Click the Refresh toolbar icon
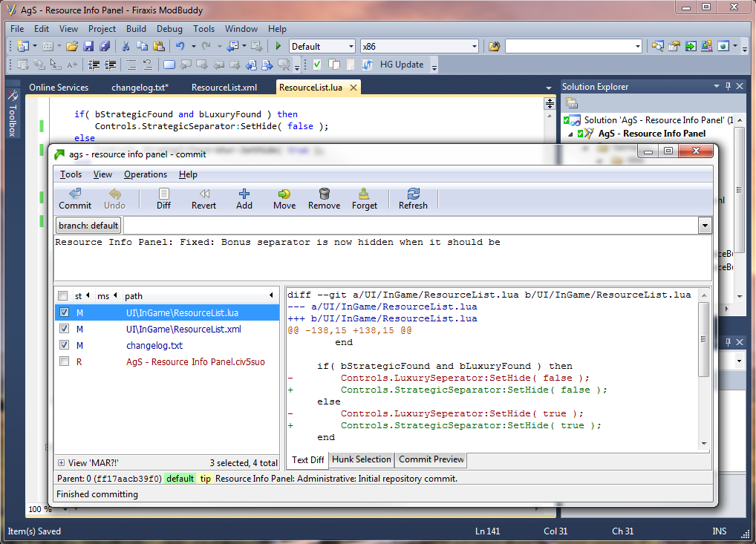 [x=413, y=194]
